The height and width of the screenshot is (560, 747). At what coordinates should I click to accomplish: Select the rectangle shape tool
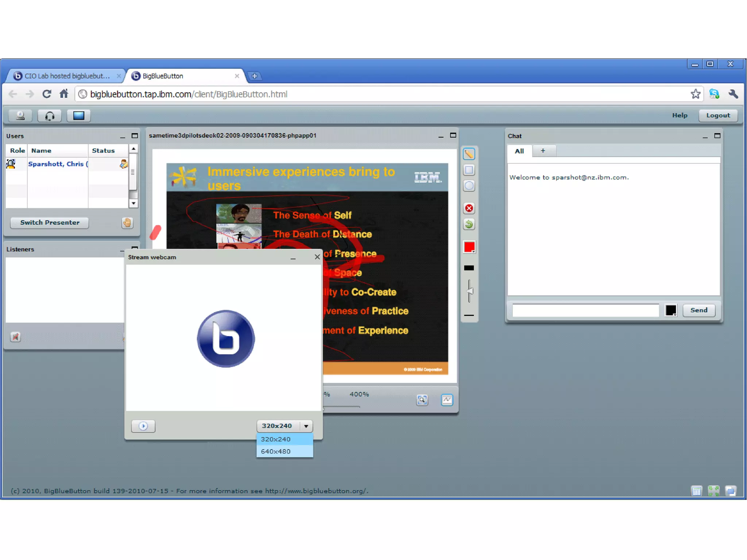click(x=469, y=170)
